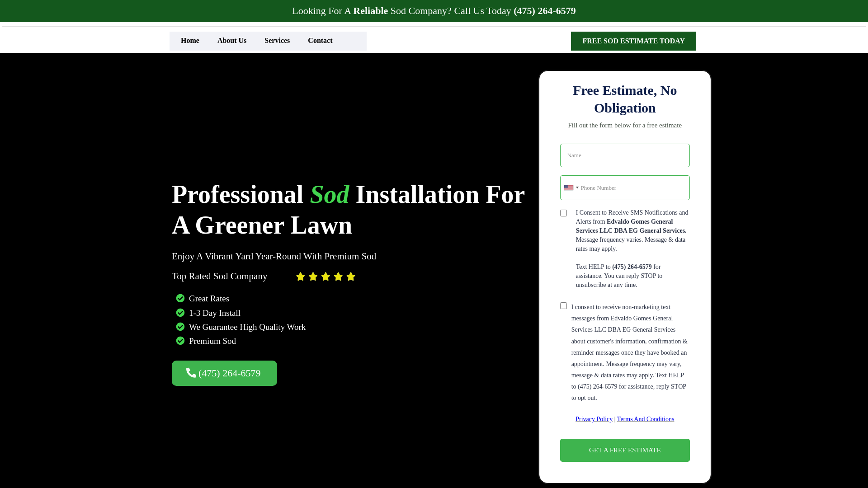Enable the SMS notifications consent checkbox

563,213
